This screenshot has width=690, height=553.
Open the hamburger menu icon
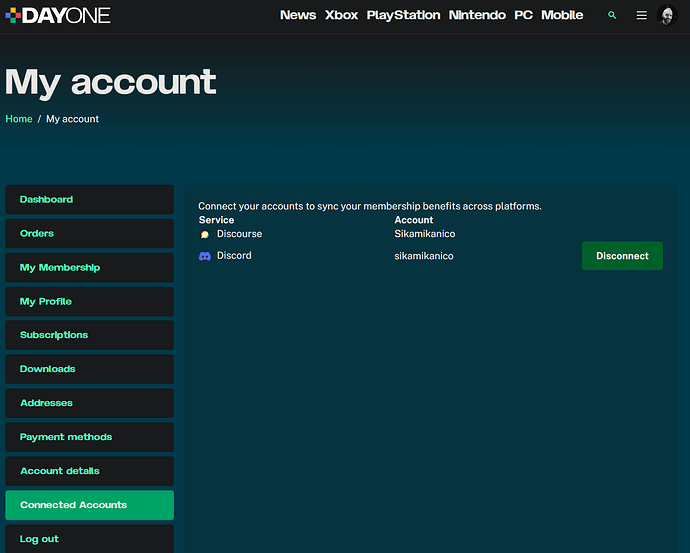642,16
